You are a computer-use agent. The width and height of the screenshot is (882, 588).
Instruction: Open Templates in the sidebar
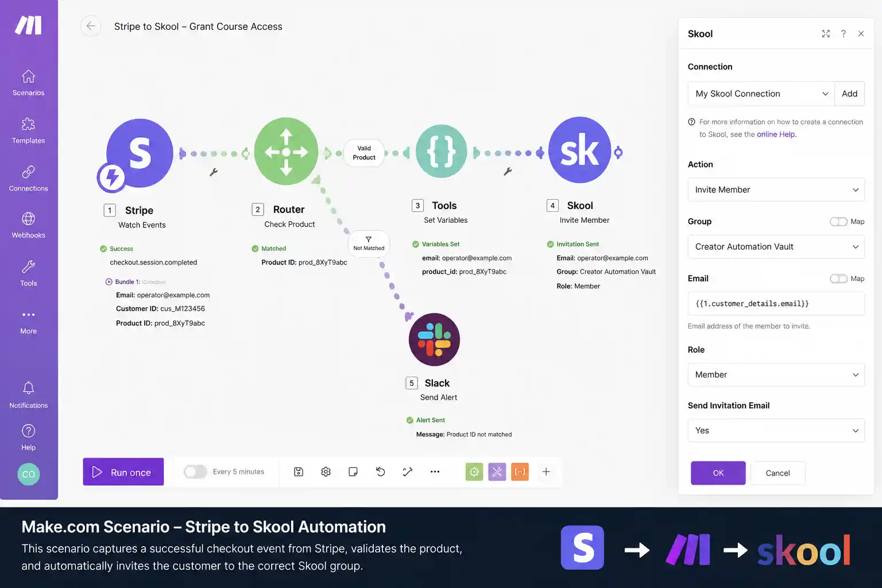point(28,131)
